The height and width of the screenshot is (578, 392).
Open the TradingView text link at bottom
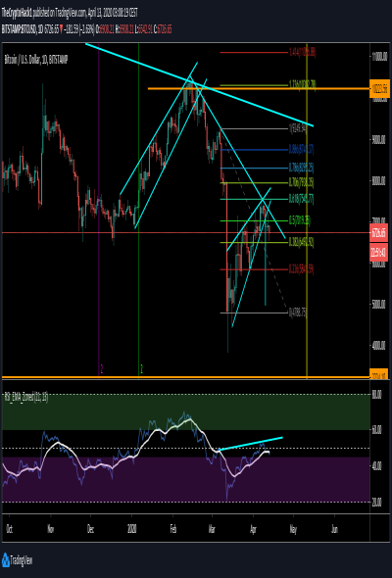point(22,561)
